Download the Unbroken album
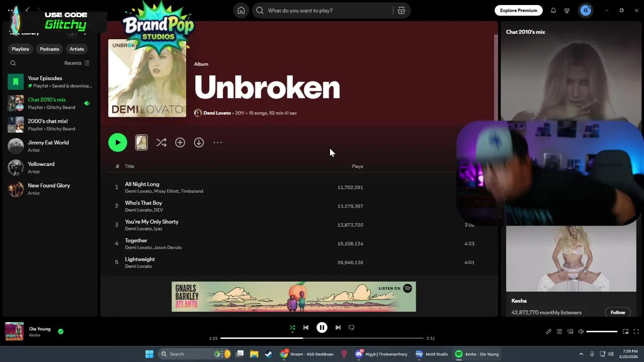Viewport: 644px width, 362px height. tap(199, 143)
